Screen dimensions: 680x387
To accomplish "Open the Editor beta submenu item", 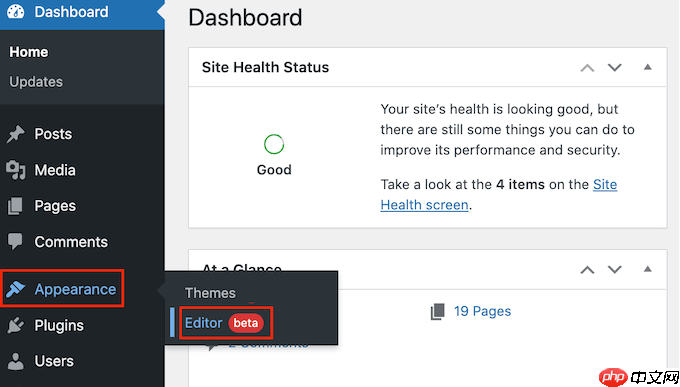I will [x=224, y=323].
